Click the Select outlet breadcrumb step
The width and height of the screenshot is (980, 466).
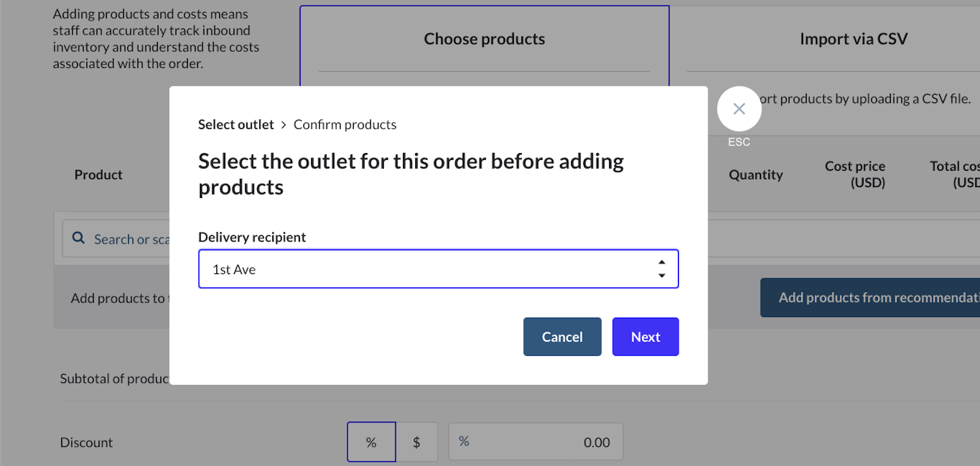coord(235,124)
